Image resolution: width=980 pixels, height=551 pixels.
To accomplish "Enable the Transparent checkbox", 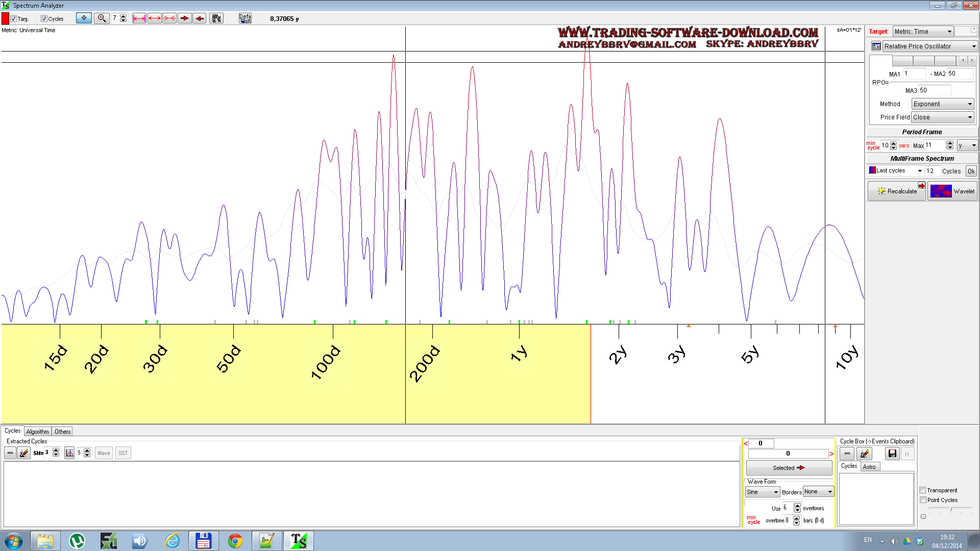I will [923, 490].
